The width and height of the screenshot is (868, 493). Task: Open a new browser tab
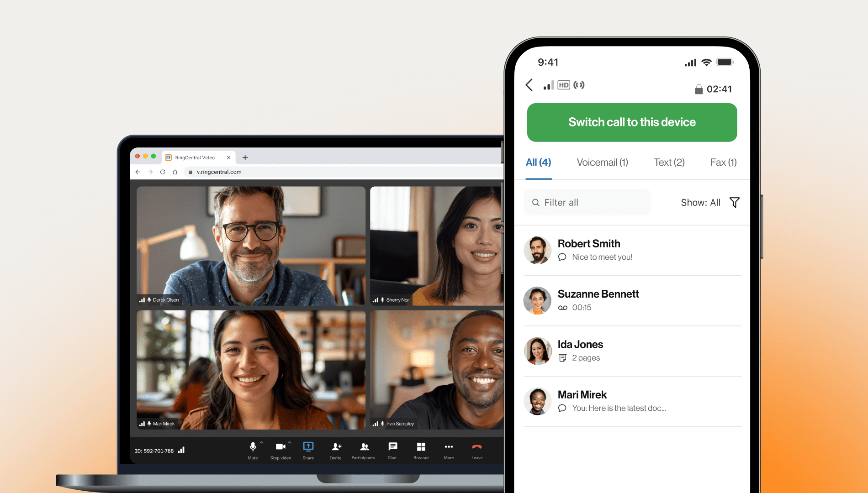pyautogui.click(x=245, y=157)
